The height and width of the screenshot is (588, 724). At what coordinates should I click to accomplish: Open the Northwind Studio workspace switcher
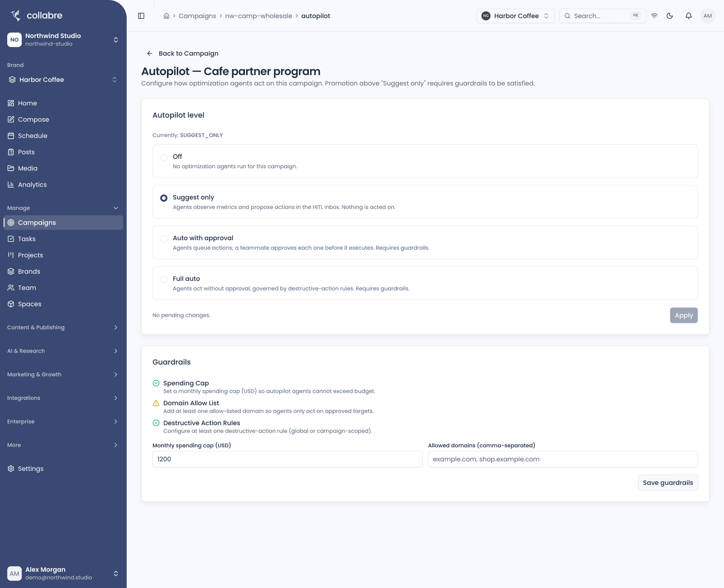tap(63, 40)
